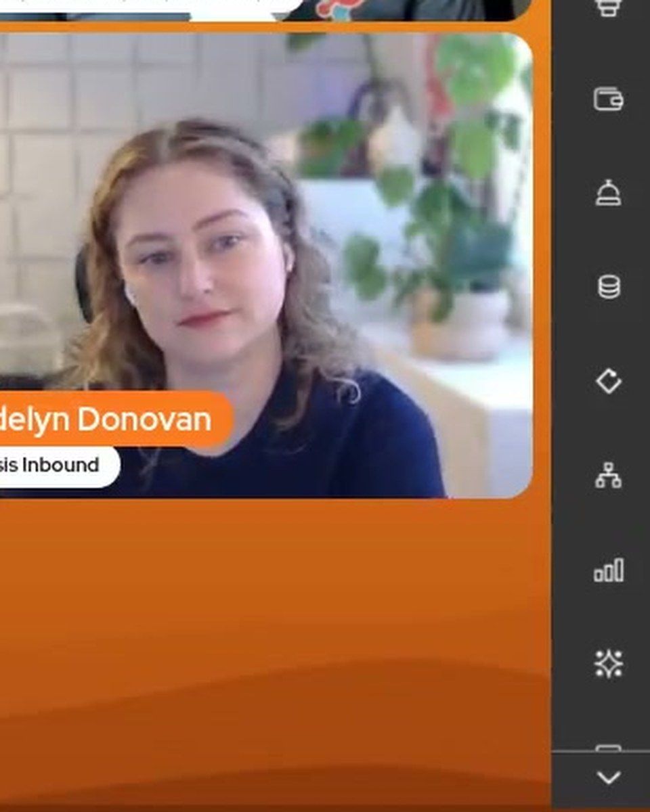Click the white caption bar at the top
650x812 pixels.
pyautogui.click(x=152, y=5)
